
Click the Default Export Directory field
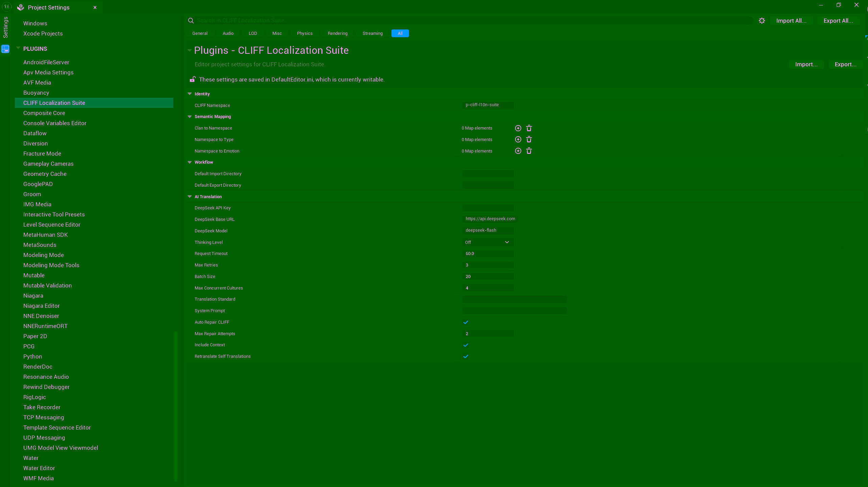coord(488,185)
